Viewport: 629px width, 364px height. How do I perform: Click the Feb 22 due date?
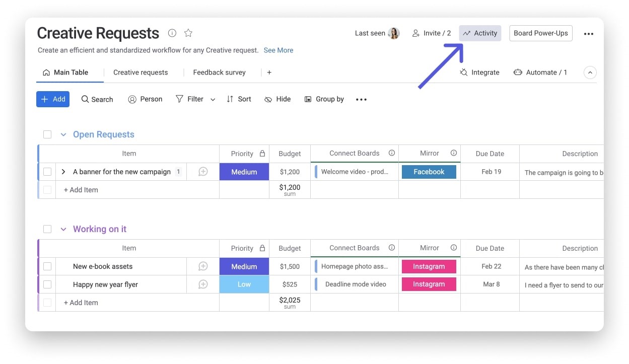[x=491, y=266]
